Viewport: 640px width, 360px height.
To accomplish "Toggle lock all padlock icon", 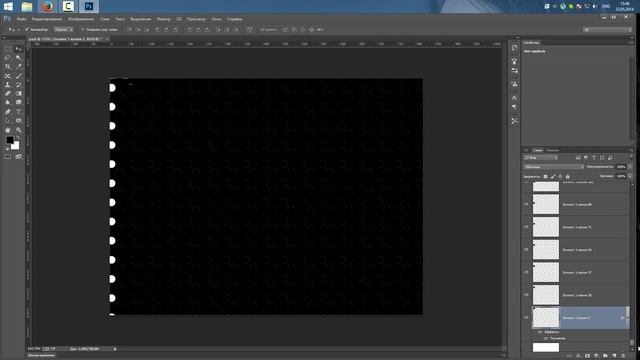I will [568, 176].
